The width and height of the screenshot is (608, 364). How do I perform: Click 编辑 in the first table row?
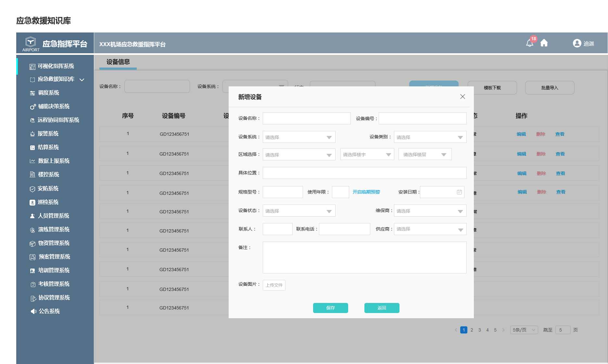[x=521, y=134]
